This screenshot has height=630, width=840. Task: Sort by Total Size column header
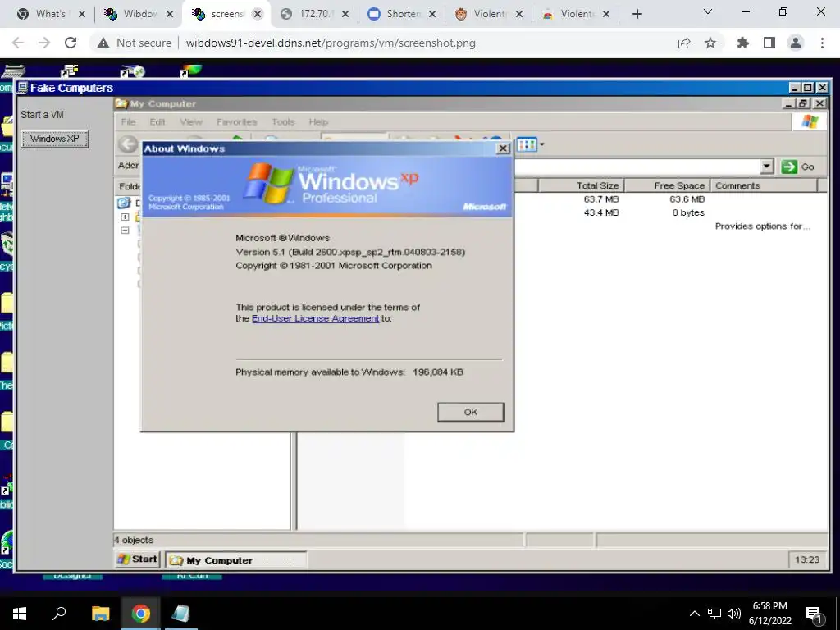581,185
